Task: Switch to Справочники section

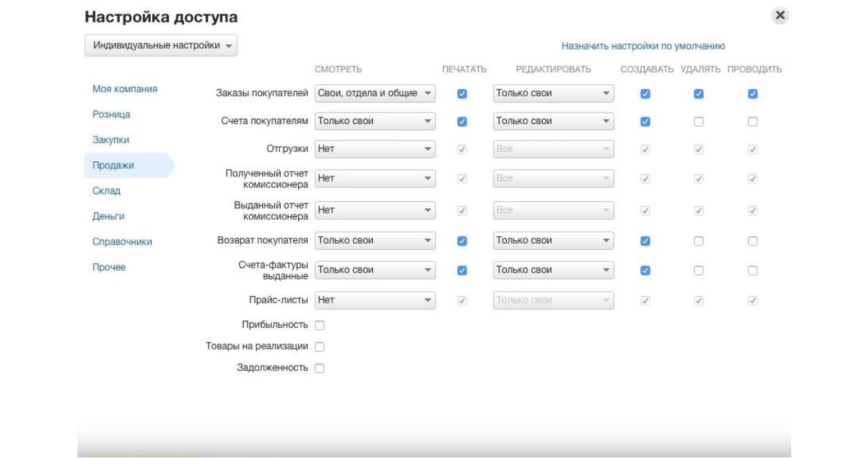Action: point(122,242)
